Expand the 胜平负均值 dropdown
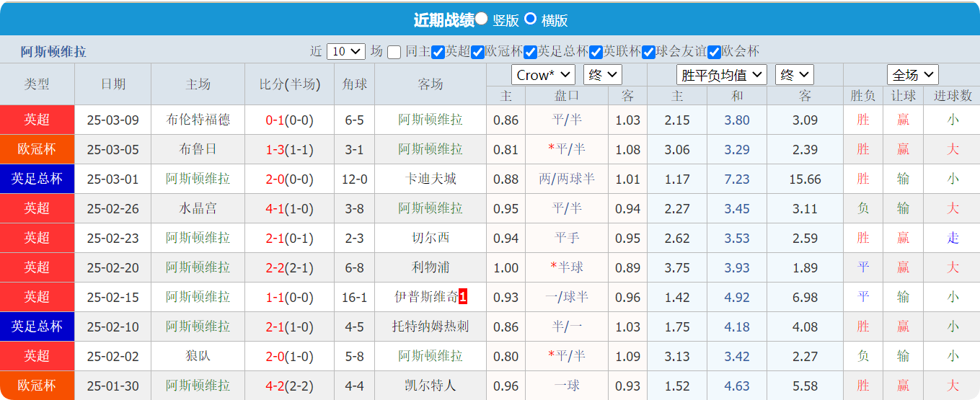 click(721, 75)
